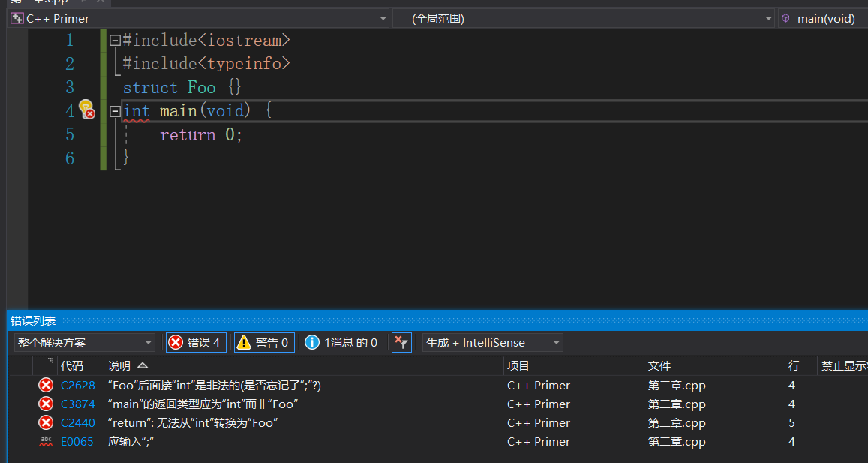Open error code link C3874
This screenshot has height=463, width=868.
coord(78,404)
